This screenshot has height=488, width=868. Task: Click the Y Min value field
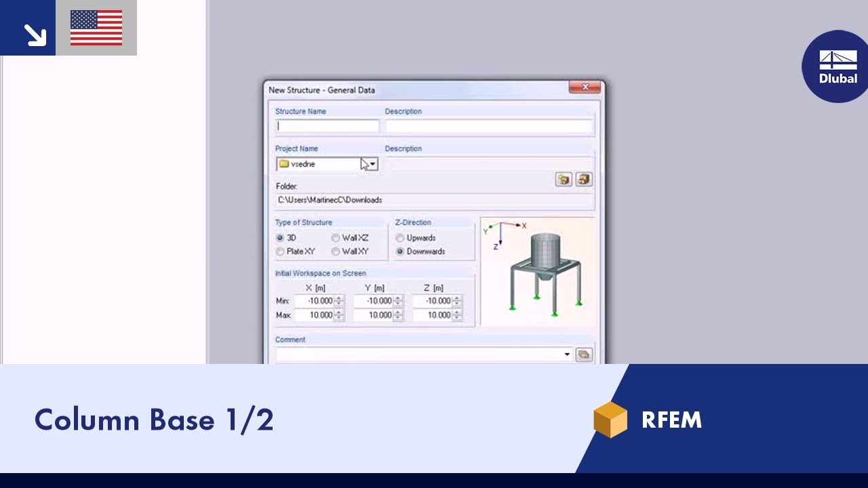pos(374,301)
